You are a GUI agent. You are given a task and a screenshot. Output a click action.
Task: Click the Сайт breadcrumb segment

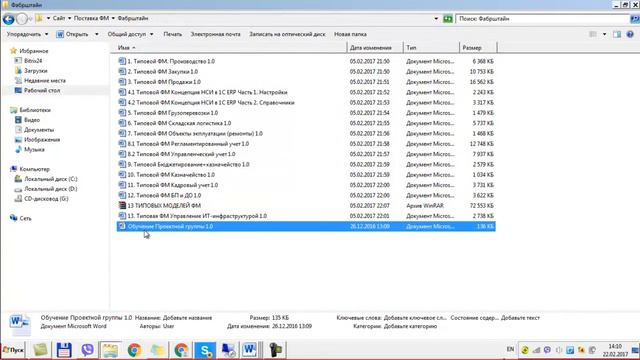point(59,18)
